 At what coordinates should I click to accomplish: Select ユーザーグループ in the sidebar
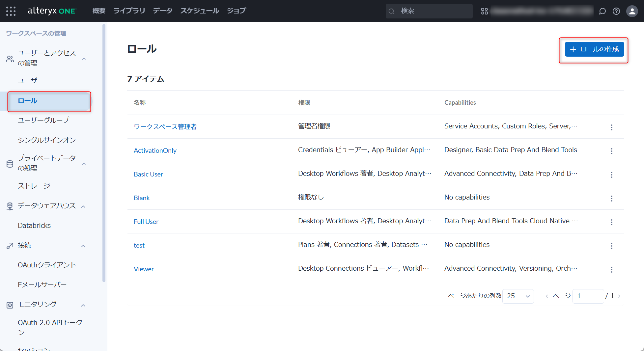pos(43,120)
